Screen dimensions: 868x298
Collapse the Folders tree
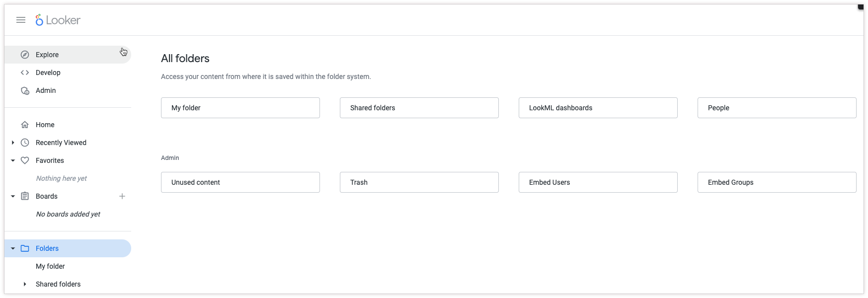point(13,248)
